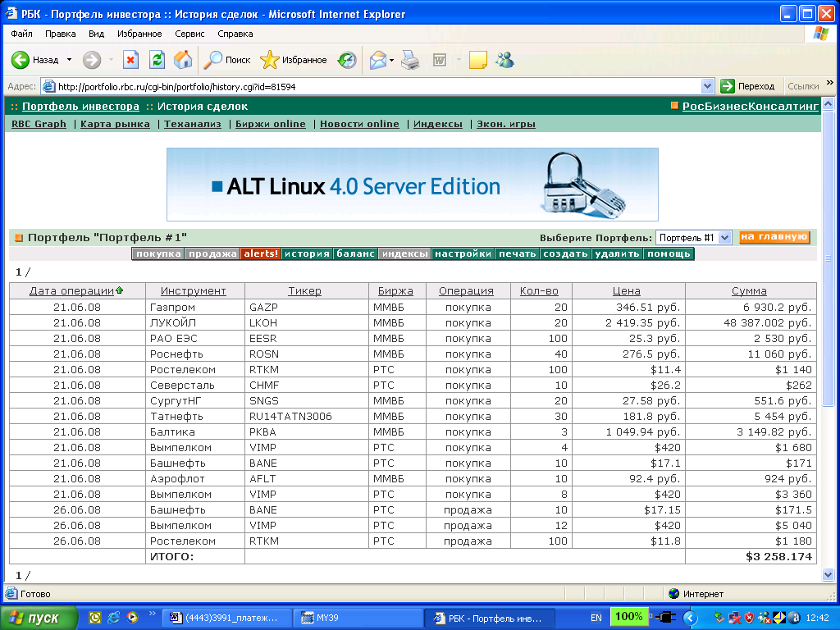Open the Правка menu
Viewport: 840px width, 630px height.
tap(60, 34)
